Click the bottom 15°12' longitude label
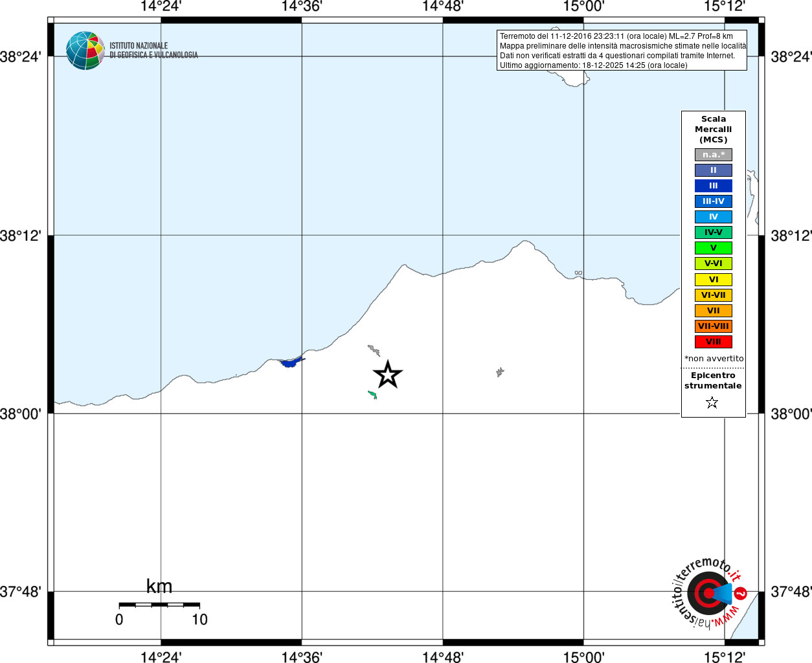The width and height of the screenshot is (812, 663). point(725,657)
